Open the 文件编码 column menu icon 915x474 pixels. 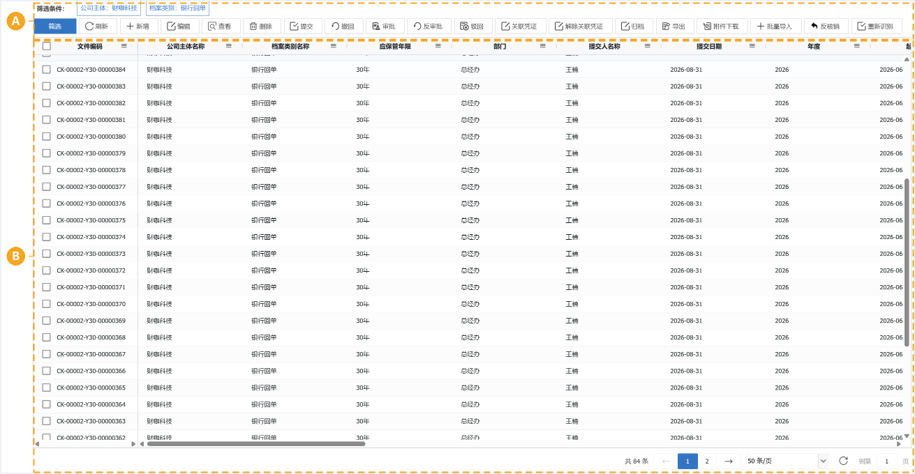[x=124, y=46]
